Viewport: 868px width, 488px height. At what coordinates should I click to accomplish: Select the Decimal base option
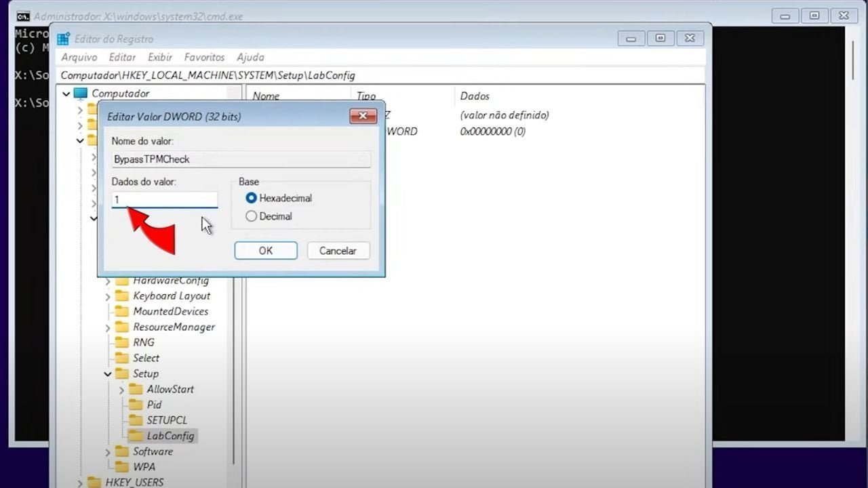coord(252,216)
